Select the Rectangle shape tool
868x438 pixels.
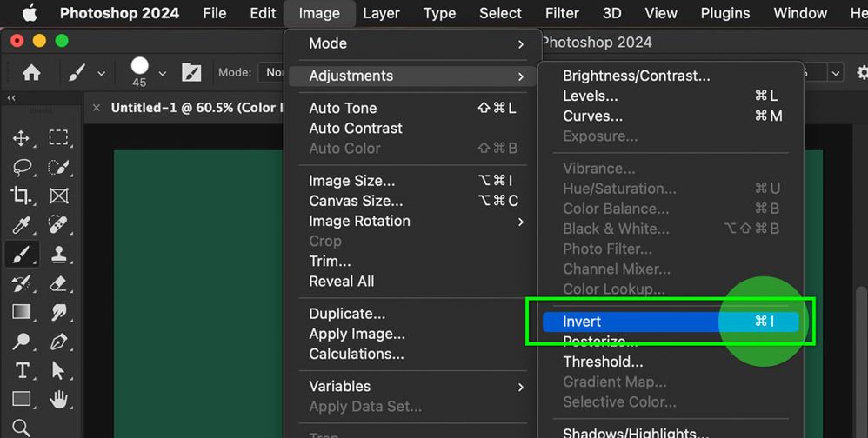click(x=22, y=398)
